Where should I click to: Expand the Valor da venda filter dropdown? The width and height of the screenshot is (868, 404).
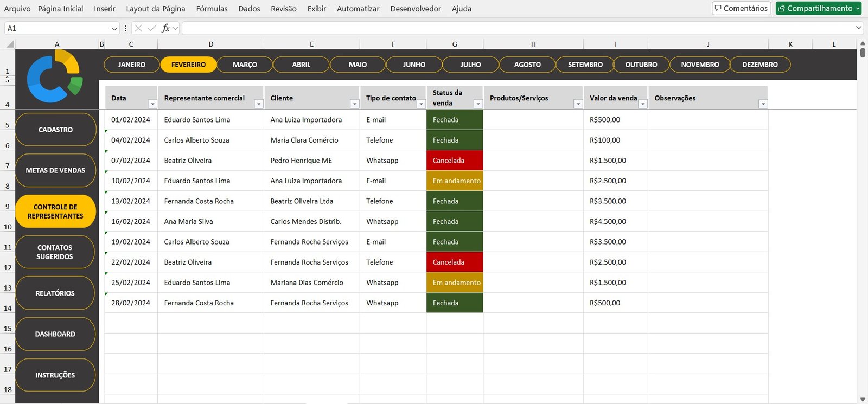(x=643, y=104)
